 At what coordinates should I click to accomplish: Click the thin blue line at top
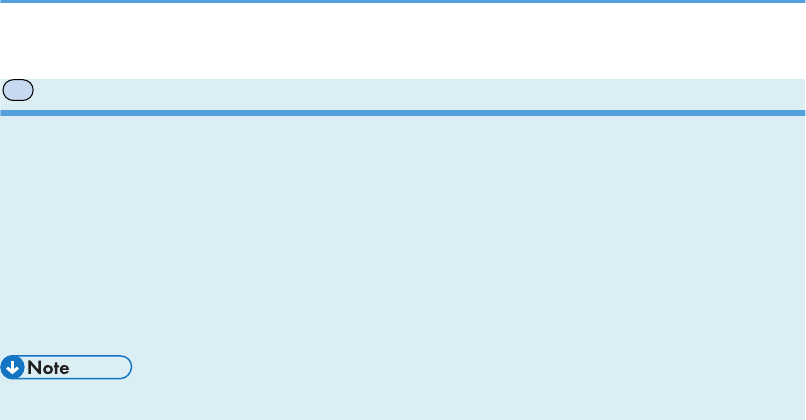(x=403, y=2)
